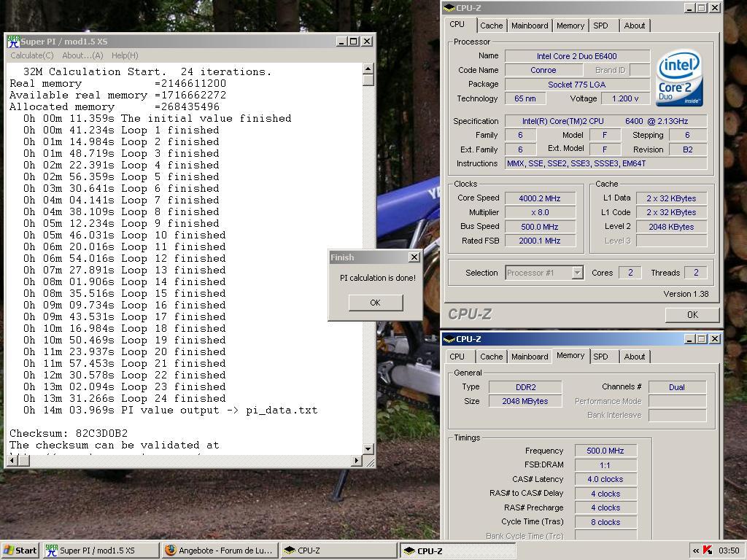Click the Super PI title bar icon
The image size is (747, 560).
[13, 42]
